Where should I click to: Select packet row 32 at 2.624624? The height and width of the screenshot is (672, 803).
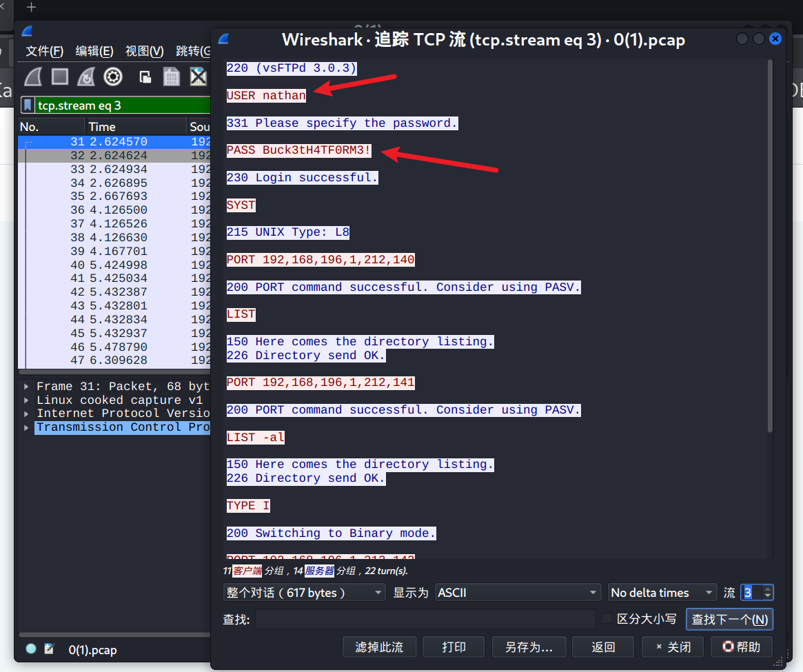click(x=114, y=156)
